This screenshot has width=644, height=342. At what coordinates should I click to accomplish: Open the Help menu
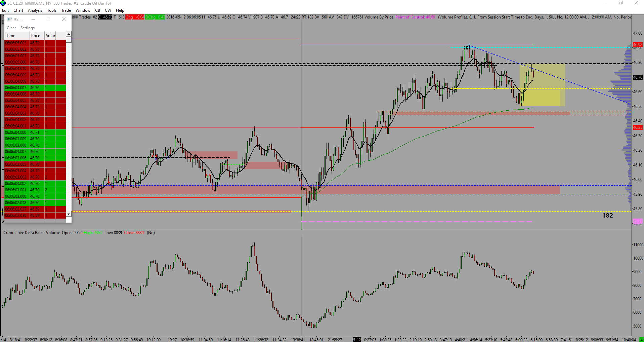pos(120,10)
